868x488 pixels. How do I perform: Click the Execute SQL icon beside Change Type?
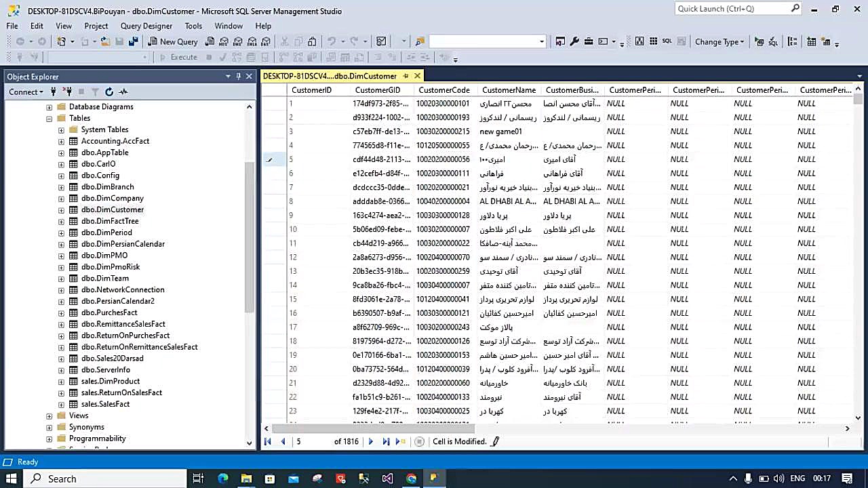click(759, 41)
